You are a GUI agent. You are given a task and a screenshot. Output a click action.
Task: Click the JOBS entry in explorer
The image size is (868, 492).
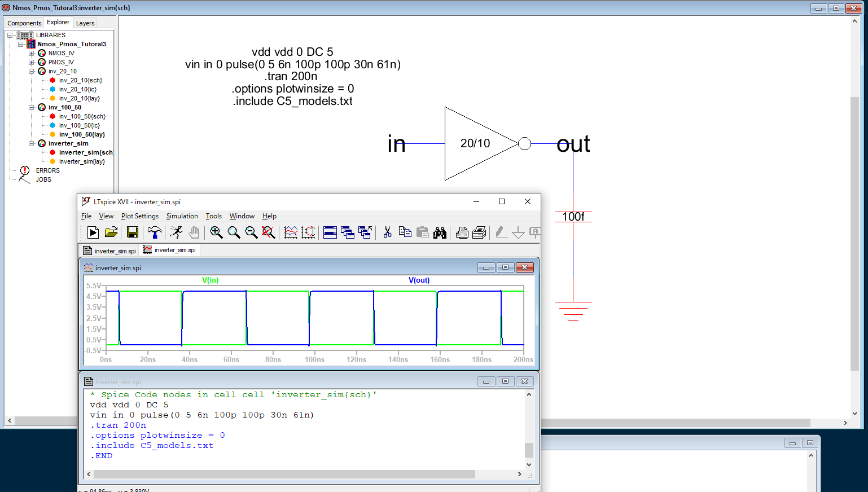(43, 179)
